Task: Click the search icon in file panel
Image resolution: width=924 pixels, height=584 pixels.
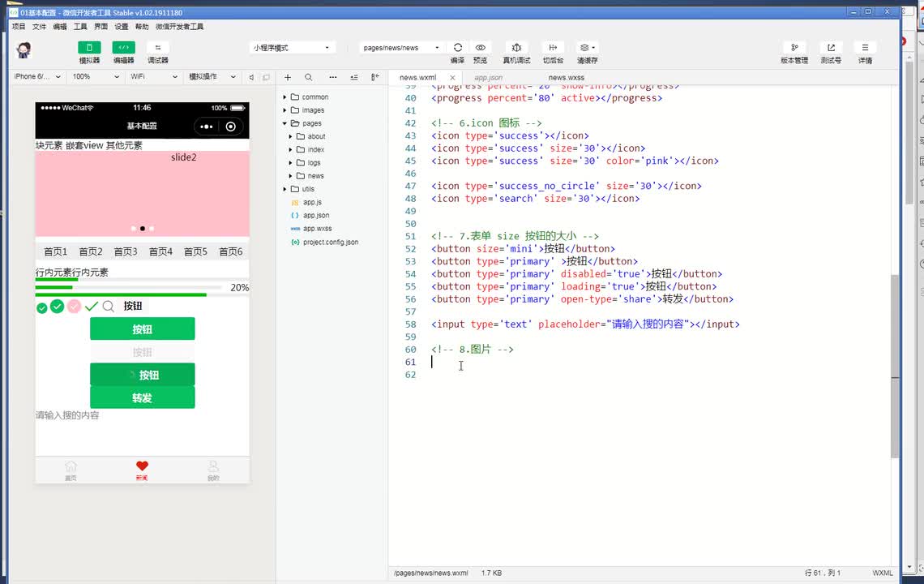Action: pyautogui.click(x=309, y=77)
